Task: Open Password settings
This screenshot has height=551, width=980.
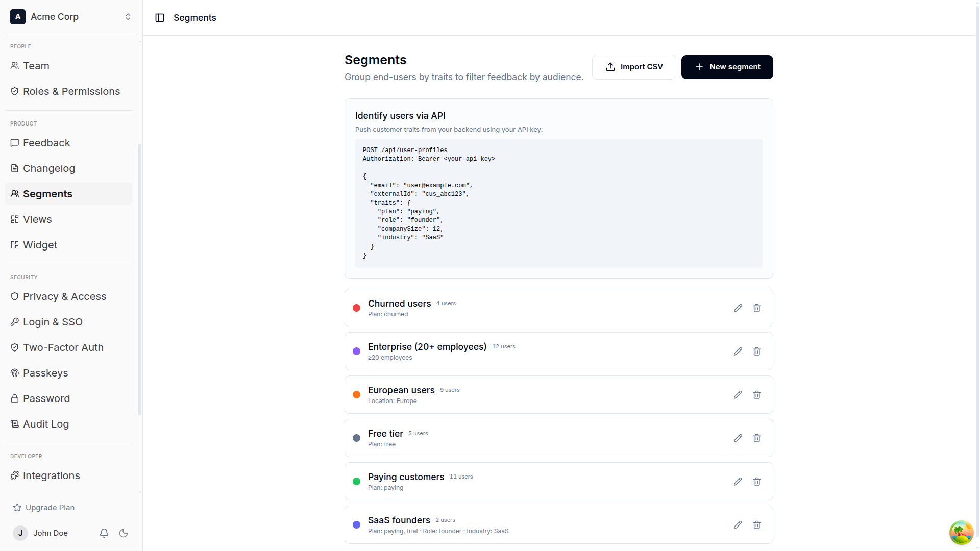Action: (68, 398)
